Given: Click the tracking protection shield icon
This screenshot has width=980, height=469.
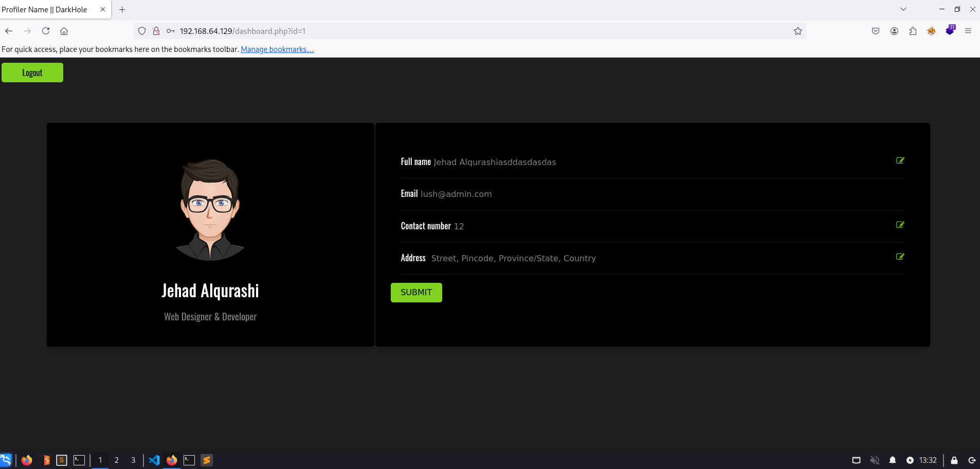Looking at the screenshot, I should [142, 31].
